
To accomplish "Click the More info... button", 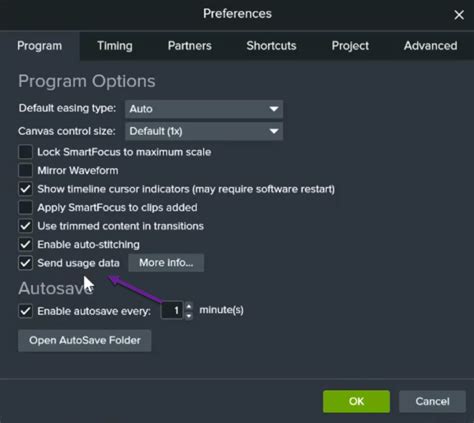I will click(166, 263).
